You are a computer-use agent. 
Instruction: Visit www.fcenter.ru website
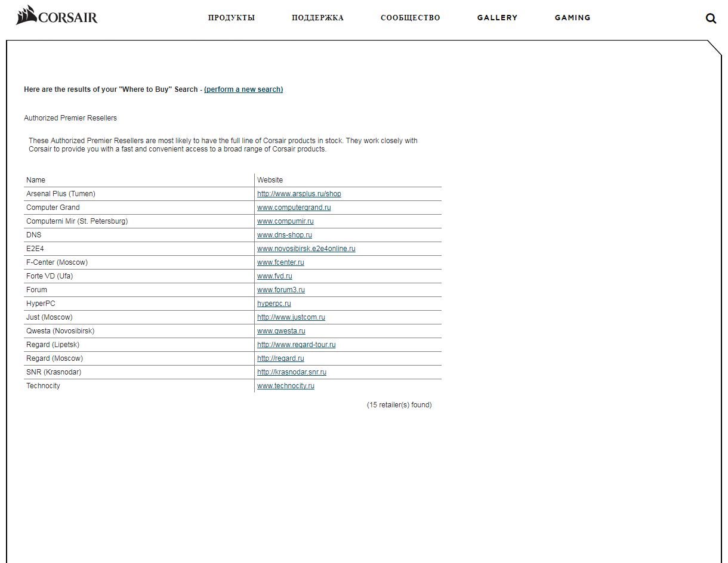click(280, 262)
